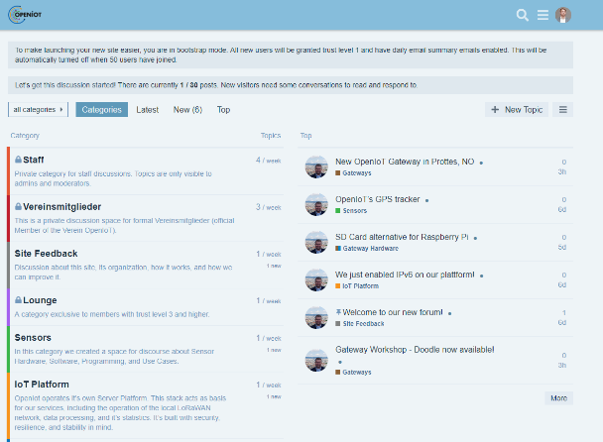
Task: Click avatar beside OpenIoT's GPS tracker topic
Action: coord(316,204)
